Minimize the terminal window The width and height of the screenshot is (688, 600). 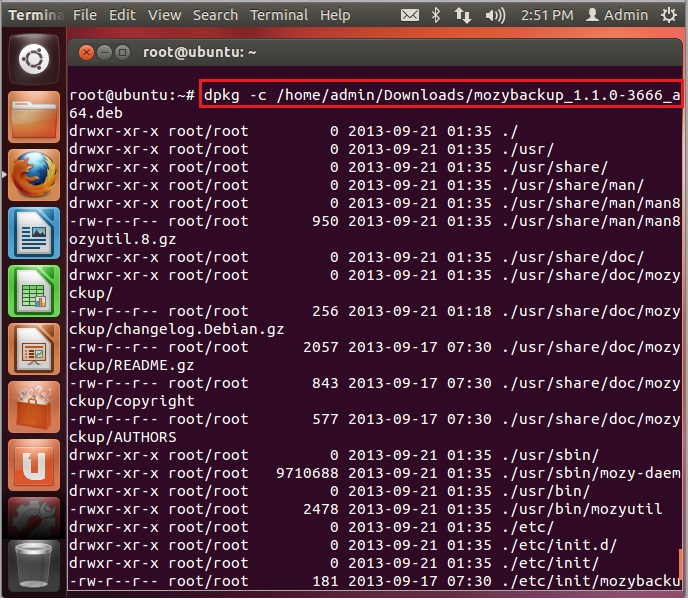(104, 53)
